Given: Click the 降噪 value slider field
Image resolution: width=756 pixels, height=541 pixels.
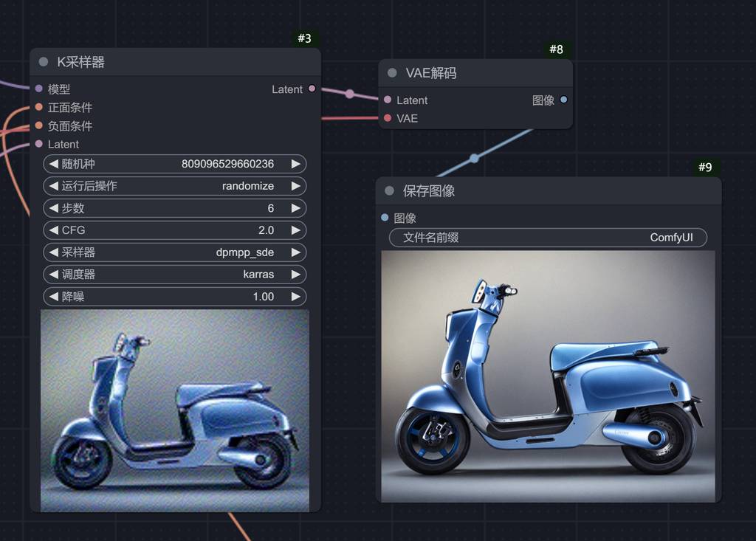Looking at the screenshot, I should coord(174,297).
